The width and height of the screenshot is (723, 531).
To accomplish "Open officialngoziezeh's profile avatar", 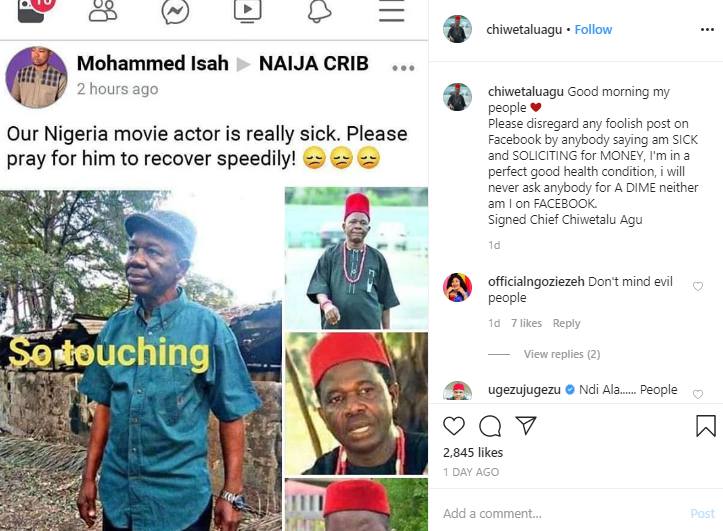I will [457, 287].
